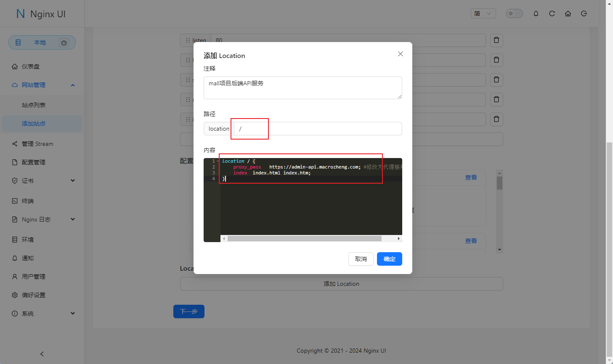Click the reload icon in the header
Image resolution: width=613 pixels, height=364 pixels.
(552, 13)
